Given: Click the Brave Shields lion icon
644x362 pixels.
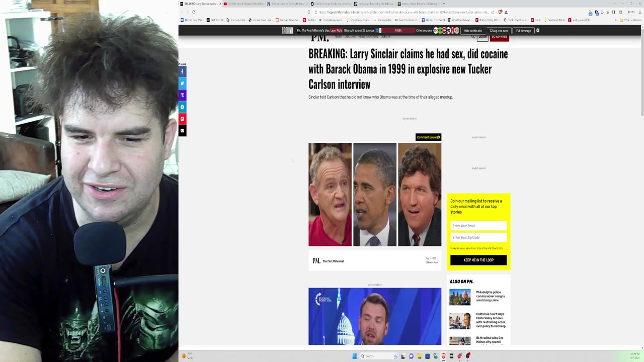Looking at the screenshot, I should [500, 12].
